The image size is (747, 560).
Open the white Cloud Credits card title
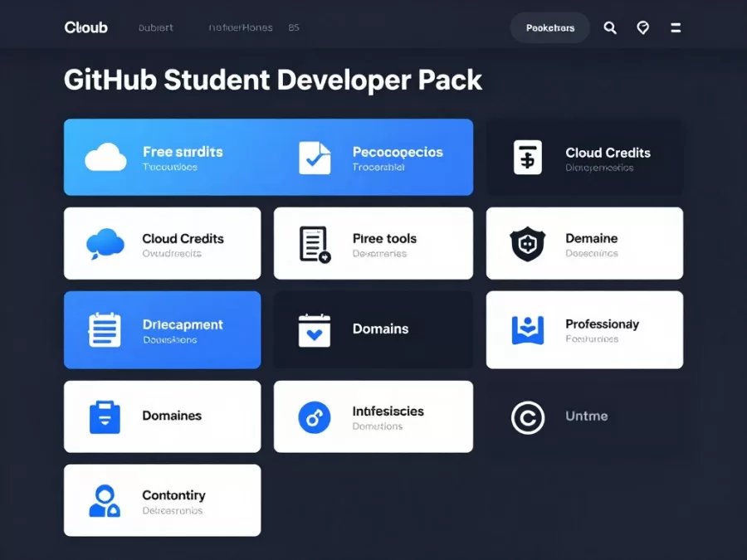pos(183,239)
